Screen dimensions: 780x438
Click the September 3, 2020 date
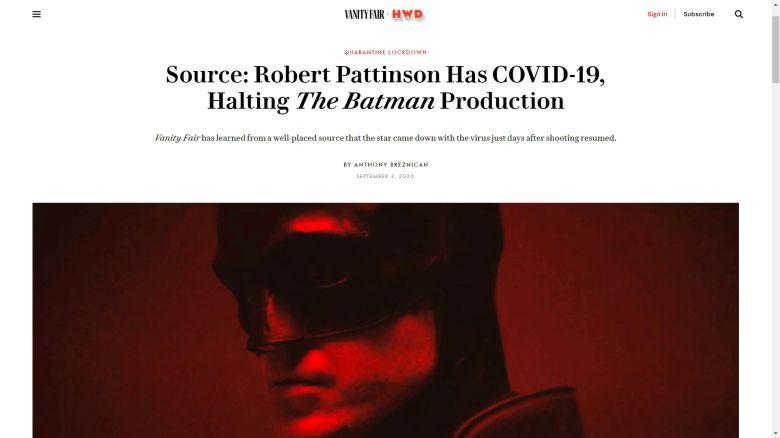pos(386,176)
